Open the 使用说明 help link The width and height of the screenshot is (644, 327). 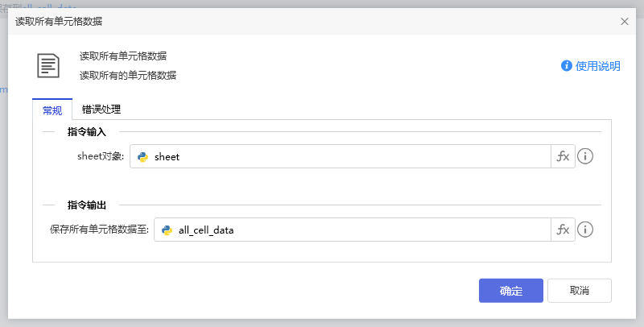click(x=597, y=66)
